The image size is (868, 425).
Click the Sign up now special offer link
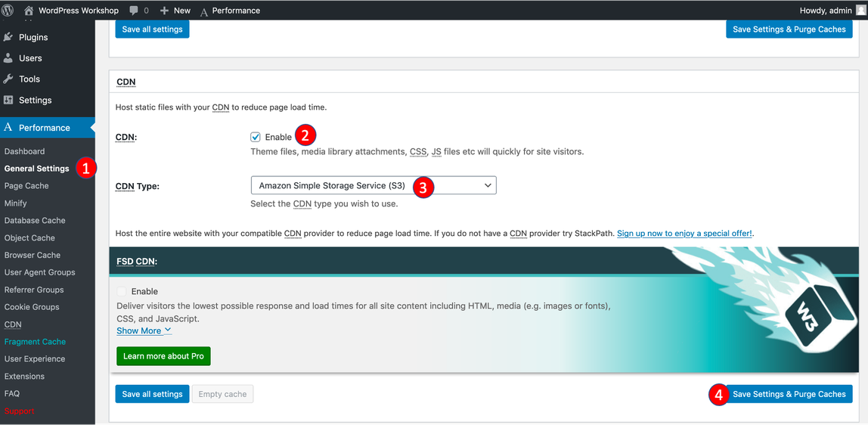coord(684,234)
